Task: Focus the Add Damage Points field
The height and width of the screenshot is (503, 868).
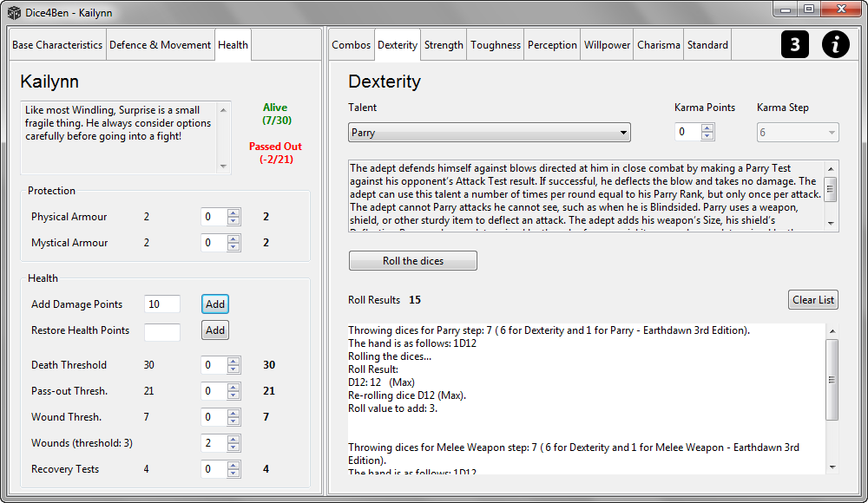Action: pos(162,304)
